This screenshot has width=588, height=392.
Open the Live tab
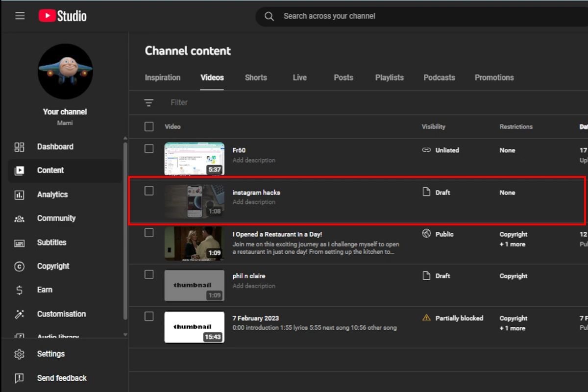[x=299, y=77]
